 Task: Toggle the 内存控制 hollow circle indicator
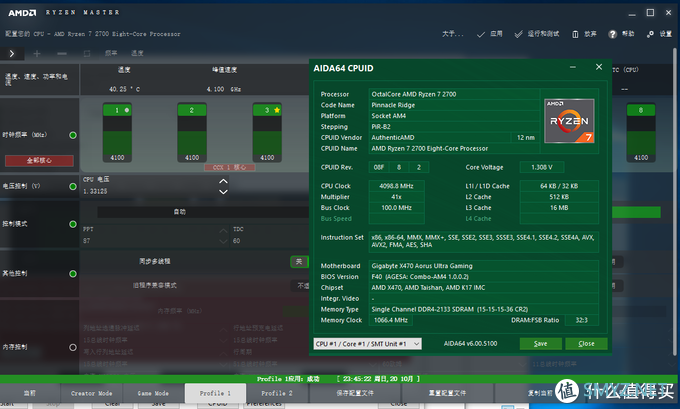73,347
